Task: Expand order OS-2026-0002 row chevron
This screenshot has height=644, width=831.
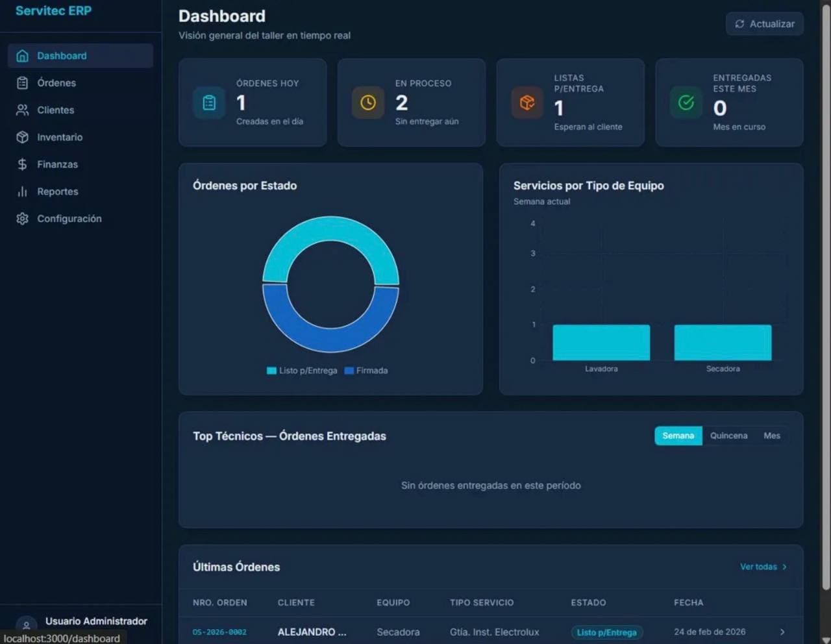Action: tap(782, 632)
